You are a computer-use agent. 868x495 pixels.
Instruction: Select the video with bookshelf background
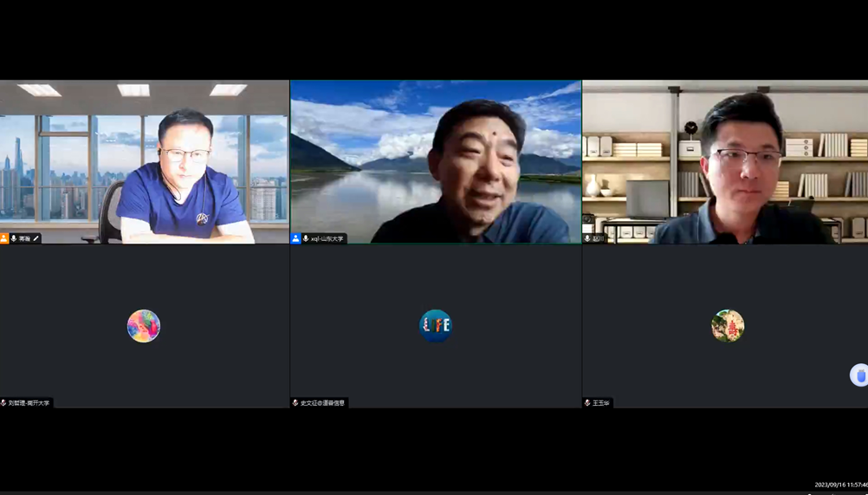725,161
